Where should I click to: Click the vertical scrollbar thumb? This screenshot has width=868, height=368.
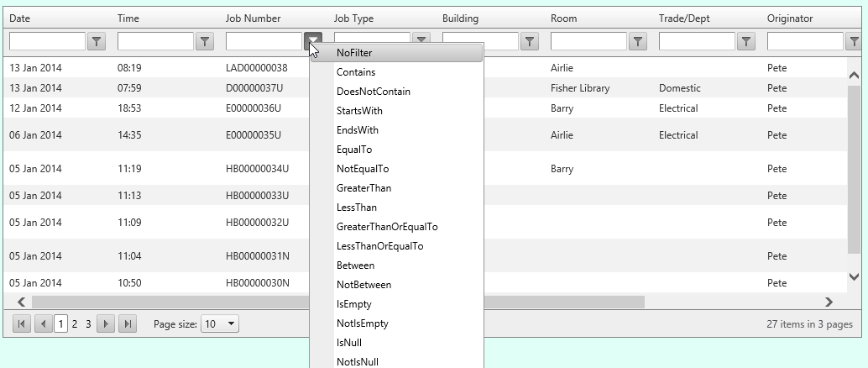[x=854, y=169]
